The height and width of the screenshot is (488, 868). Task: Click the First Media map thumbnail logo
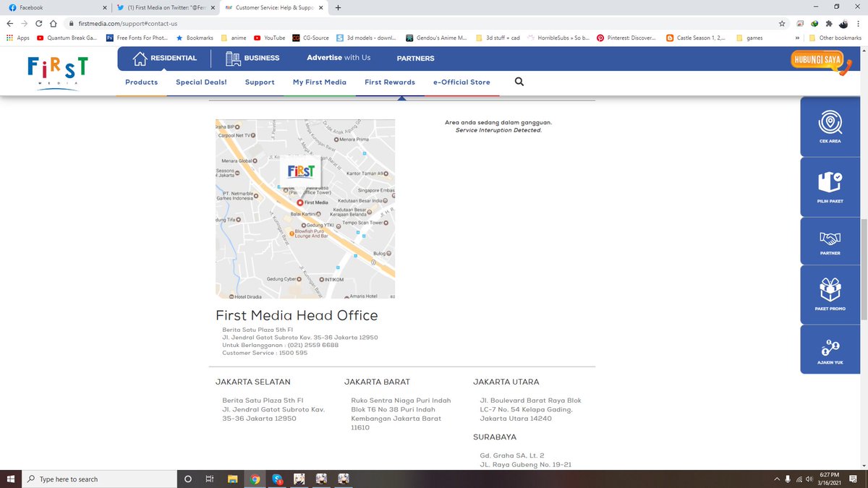pos(300,172)
